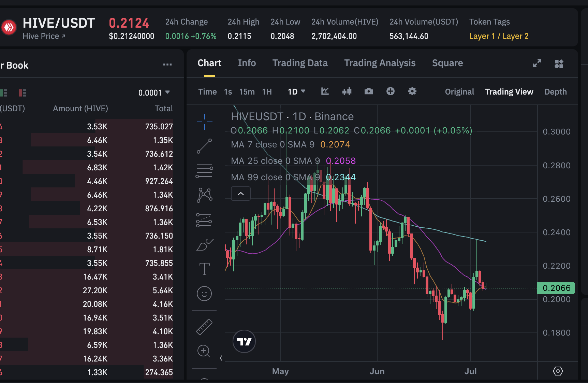Select the trend line drawing tool
588x383 pixels.
coord(204,146)
